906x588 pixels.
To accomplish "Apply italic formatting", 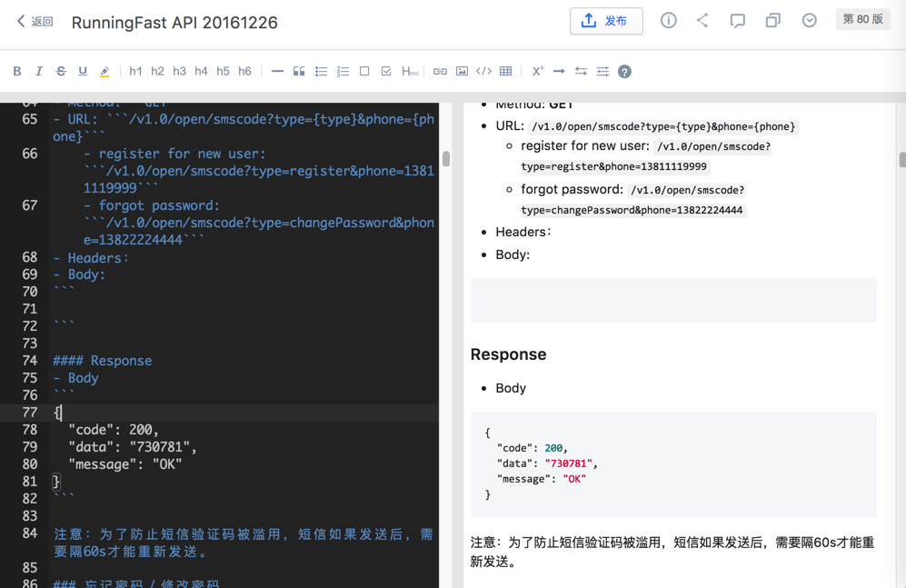I will click(x=39, y=71).
